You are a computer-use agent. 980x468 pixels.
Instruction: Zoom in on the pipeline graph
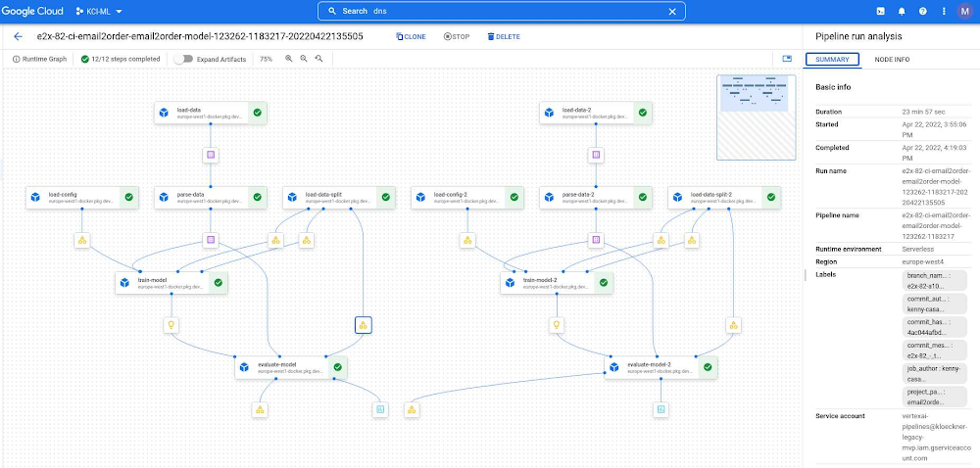click(x=289, y=59)
